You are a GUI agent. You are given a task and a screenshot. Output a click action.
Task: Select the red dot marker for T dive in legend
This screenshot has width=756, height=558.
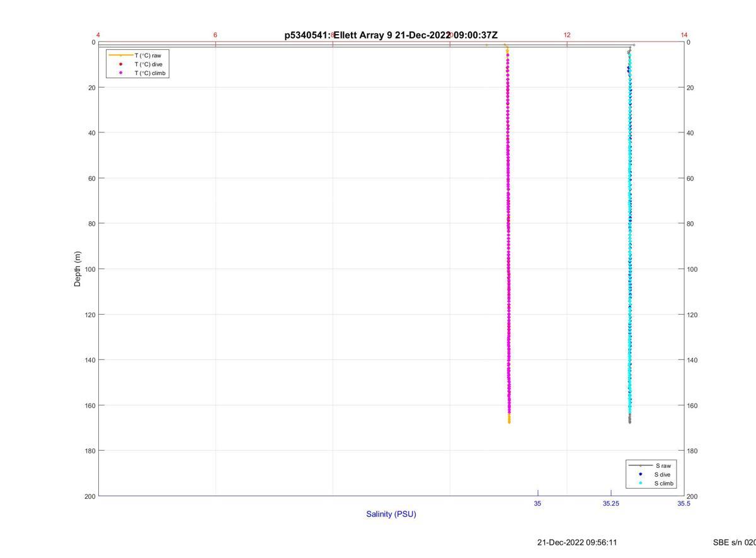(120, 64)
